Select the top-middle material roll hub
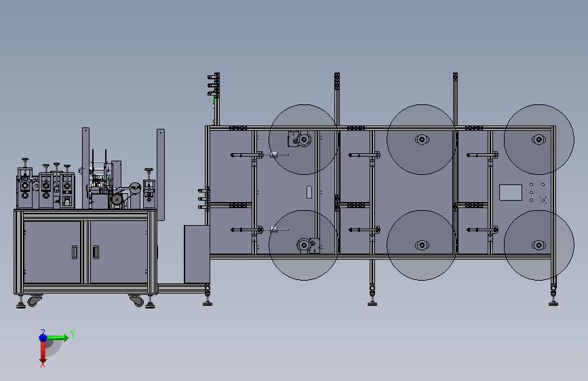The height and width of the screenshot is (381, 588). (x=422, y=140)
